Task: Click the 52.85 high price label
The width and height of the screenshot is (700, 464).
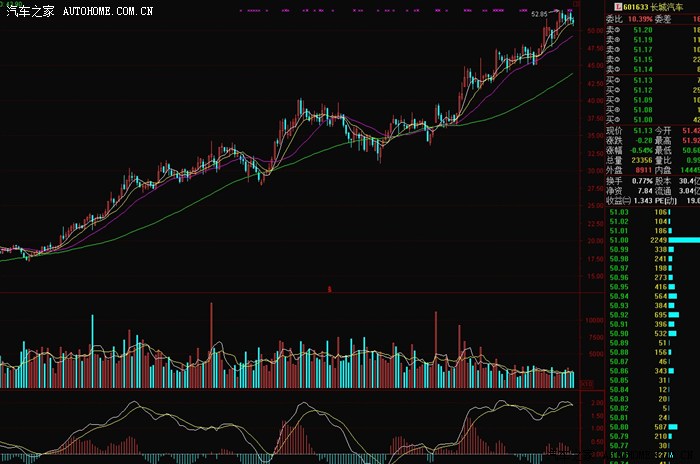Action: (539, 14)
